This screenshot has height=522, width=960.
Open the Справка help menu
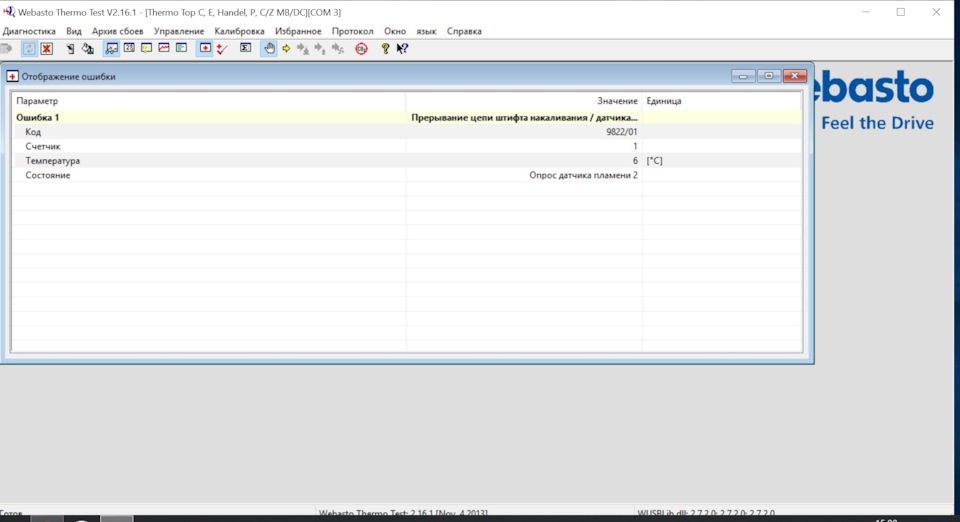click(464, 31)
